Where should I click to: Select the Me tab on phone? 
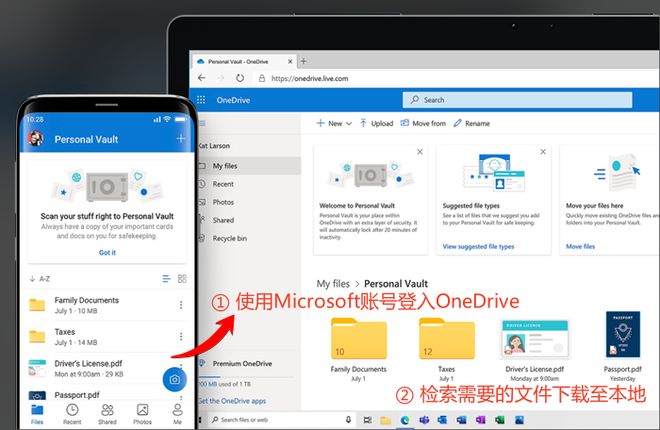coord(178,414)
